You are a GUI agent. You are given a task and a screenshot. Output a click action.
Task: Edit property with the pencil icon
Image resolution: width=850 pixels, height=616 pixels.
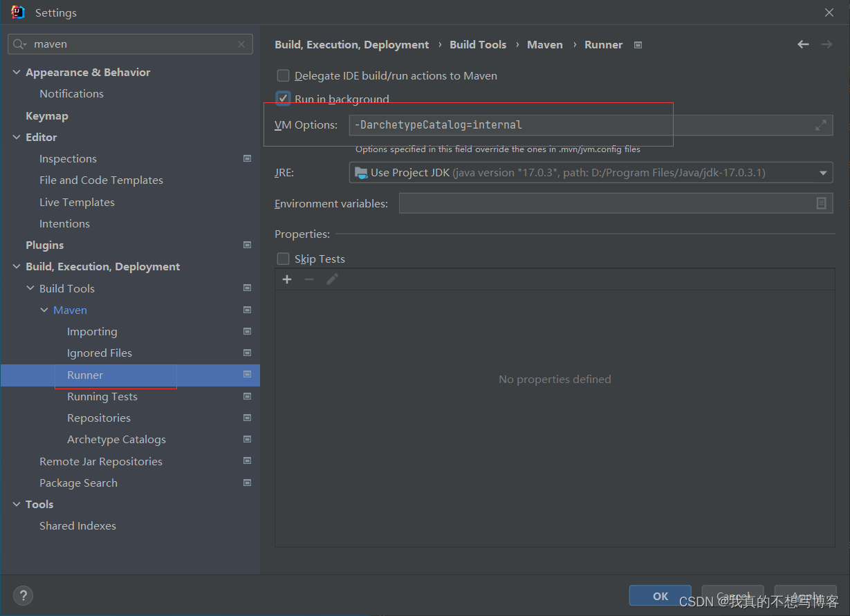click(x=332, y=279)
